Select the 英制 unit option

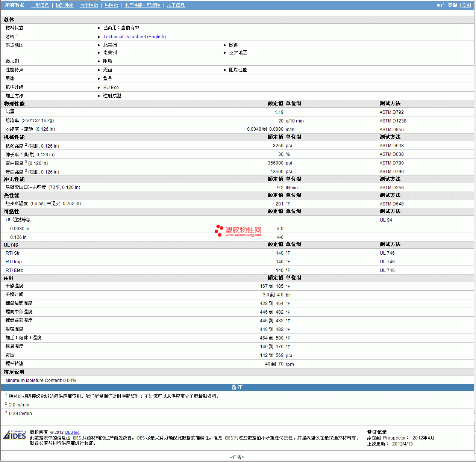452,5
